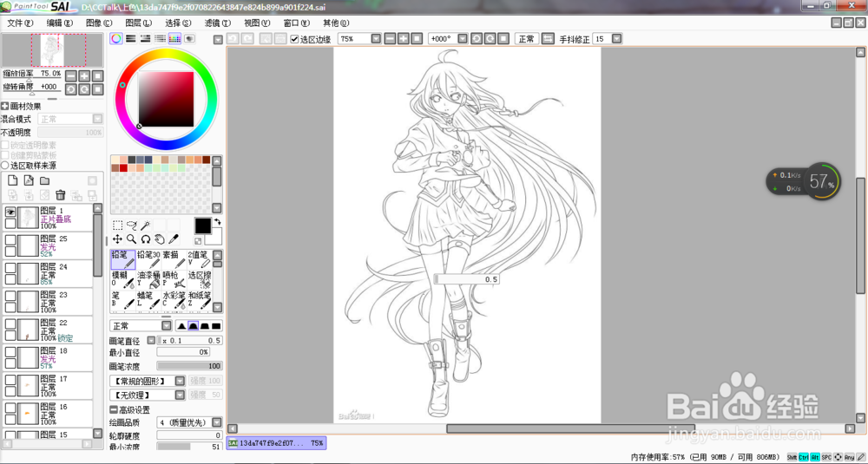This screenshot has height=464, width=868.
Task: Open the 手抖修正 stabilizer dropdown
Action: click(x=616, y=39)
